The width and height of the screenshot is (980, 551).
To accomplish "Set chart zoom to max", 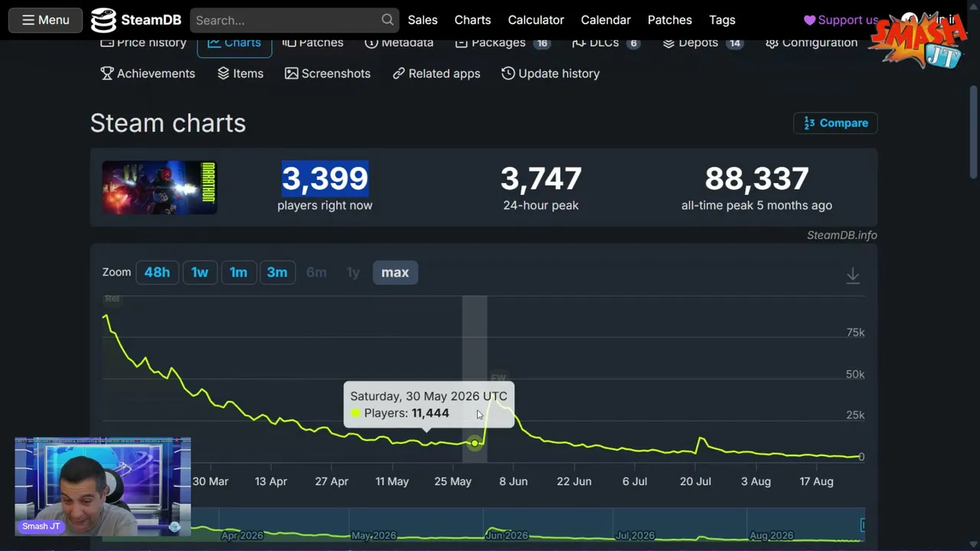I will pyautogui.click(x=395, y=272).
